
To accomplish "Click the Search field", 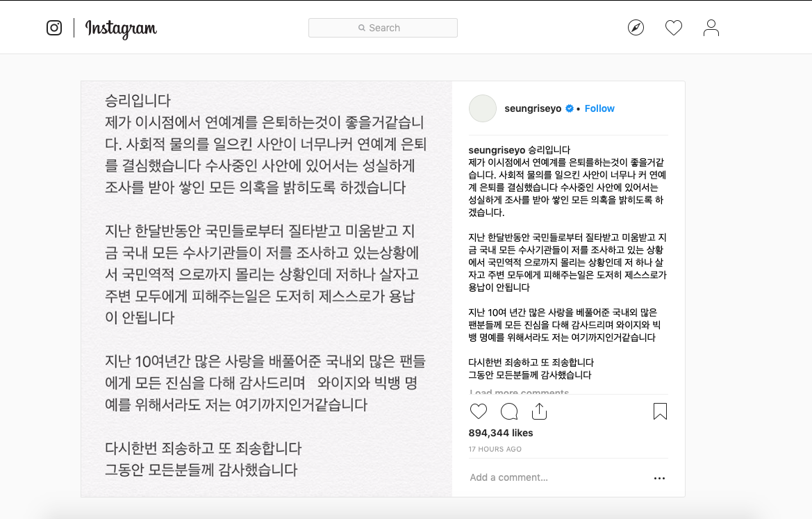I will pos(383,28).
